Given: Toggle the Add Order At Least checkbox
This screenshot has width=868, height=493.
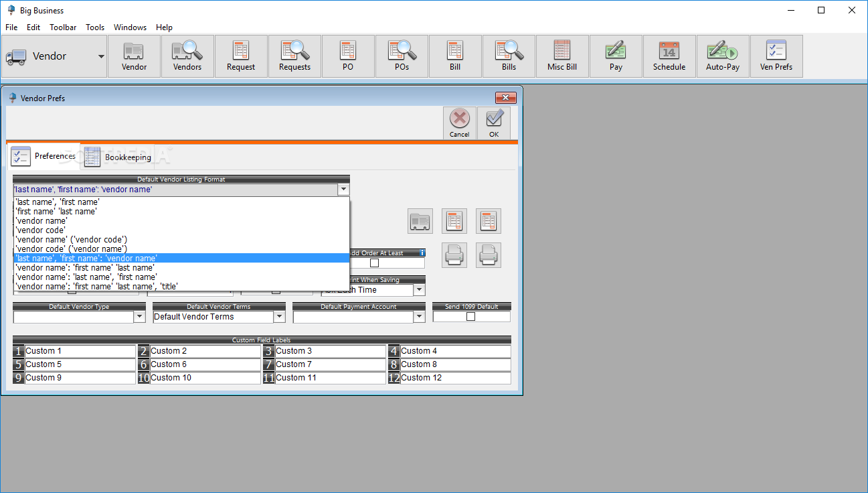Looking at the screenshot, I should 374,263.
